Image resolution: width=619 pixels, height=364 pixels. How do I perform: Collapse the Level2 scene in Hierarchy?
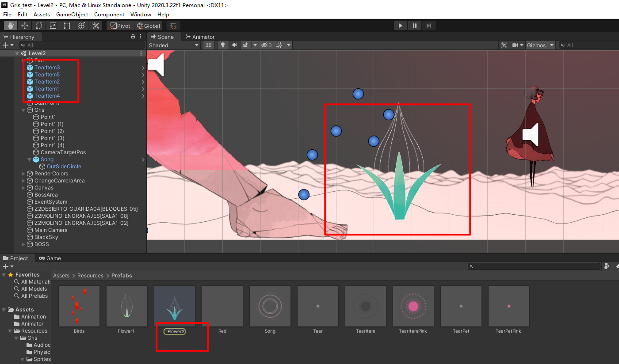(17, 53)
